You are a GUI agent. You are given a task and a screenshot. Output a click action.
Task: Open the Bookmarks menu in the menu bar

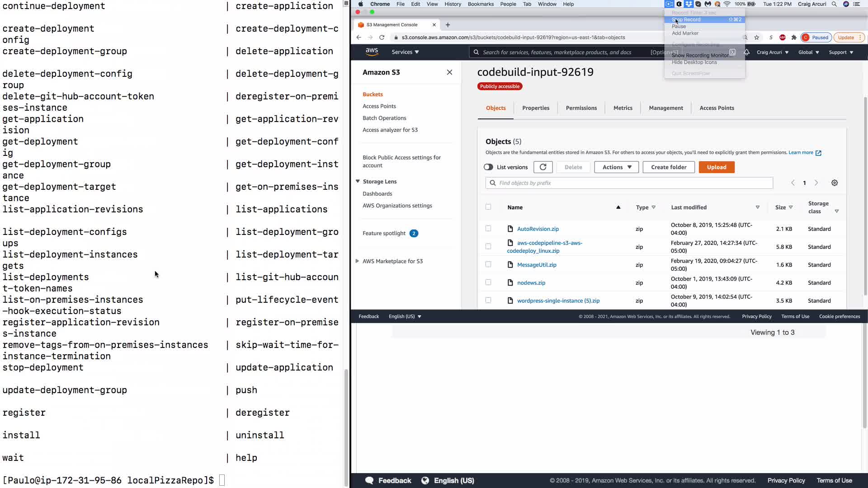[480, 4]
